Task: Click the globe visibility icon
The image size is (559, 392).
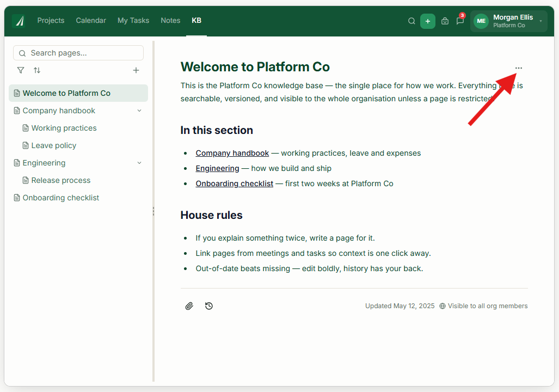Action: click(x=443, y=306)
